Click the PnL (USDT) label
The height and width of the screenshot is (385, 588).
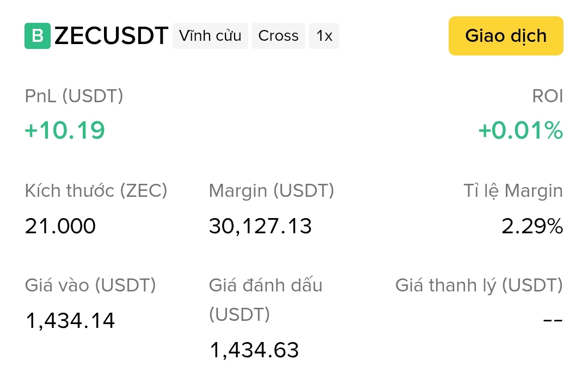tap(74, 96)
